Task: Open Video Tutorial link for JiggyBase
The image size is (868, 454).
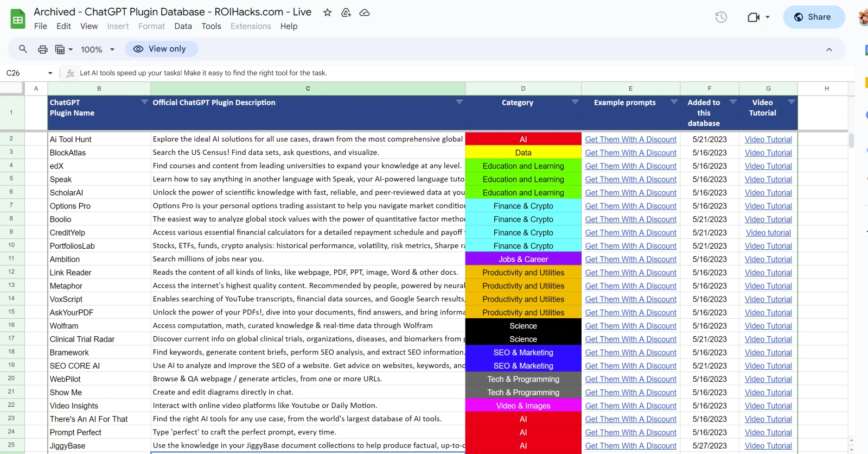Action: click(x=768, y=446)
